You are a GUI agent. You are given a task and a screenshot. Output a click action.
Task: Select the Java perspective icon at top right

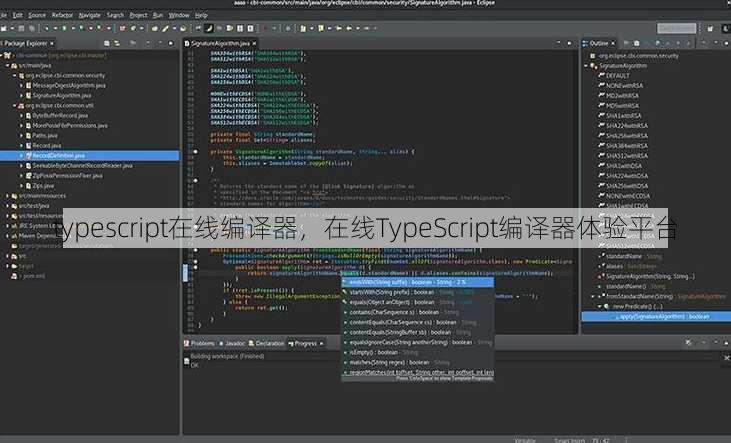pos(725,28)
